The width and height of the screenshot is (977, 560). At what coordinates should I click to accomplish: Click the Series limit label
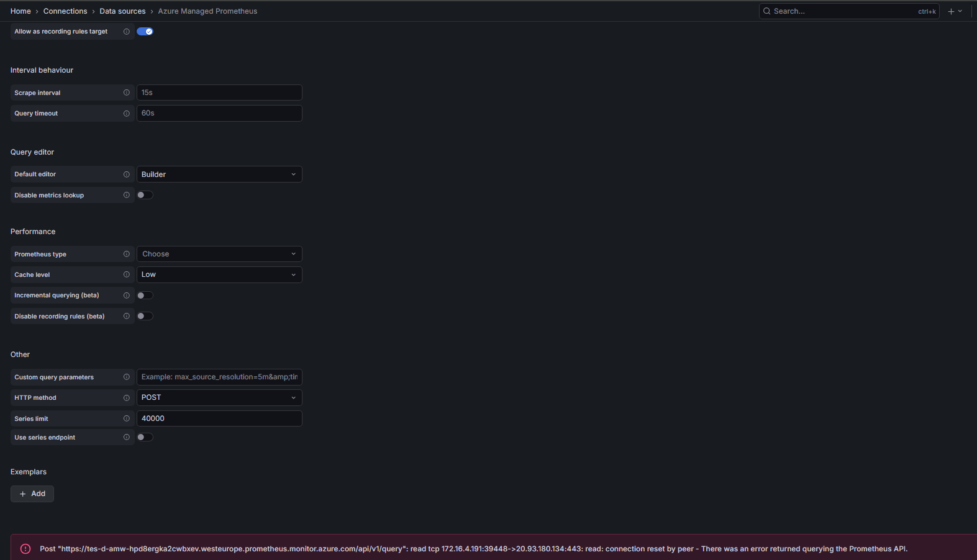click(x=31, y=419)
